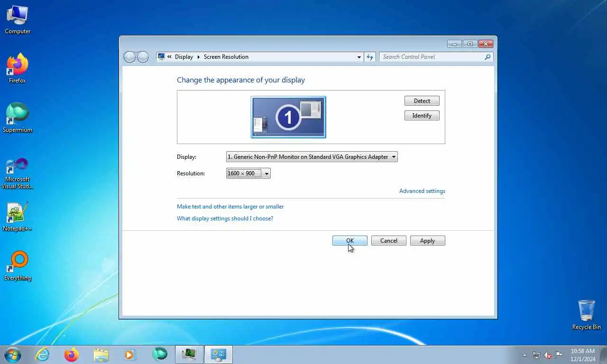Click the Forward navigation arrow
This screenshot has width=607, height=364.
pyautogui.click(x=143, y=57)
